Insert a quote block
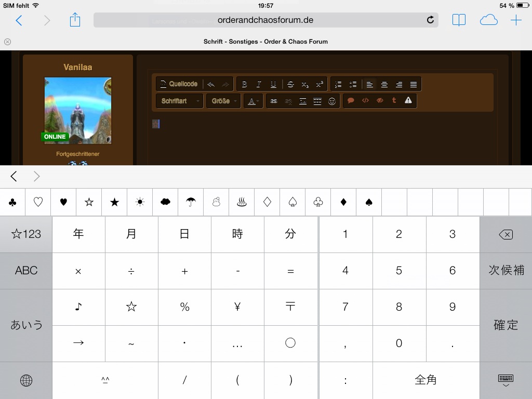This screenshot has width=532, height=399. tap(351, 101)
